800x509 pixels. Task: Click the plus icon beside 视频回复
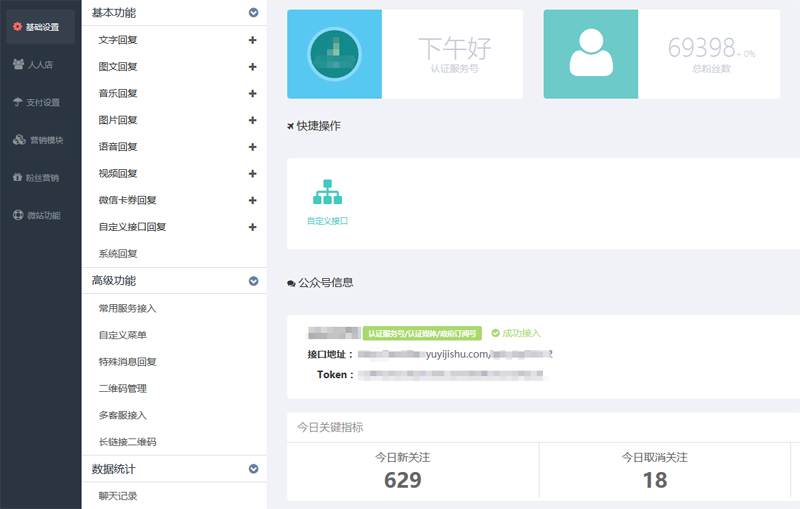[252, 174]
